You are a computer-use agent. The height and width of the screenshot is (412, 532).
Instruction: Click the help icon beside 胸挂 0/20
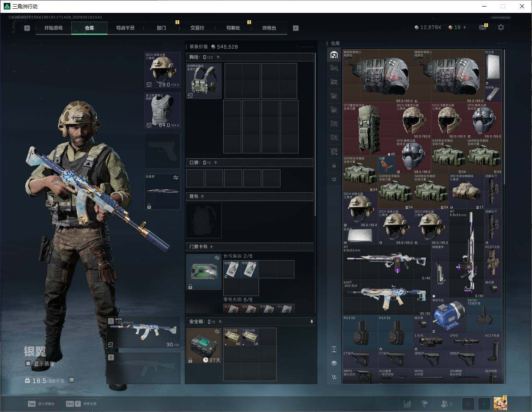(218, 57)
